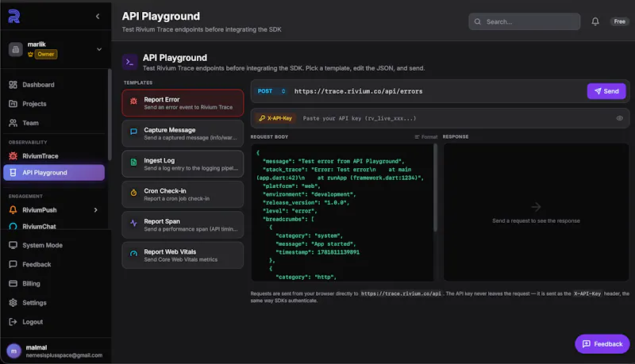This screenshot has height=364, width=635.
Task: Click the Billing card icon
Action: [13, 284]
